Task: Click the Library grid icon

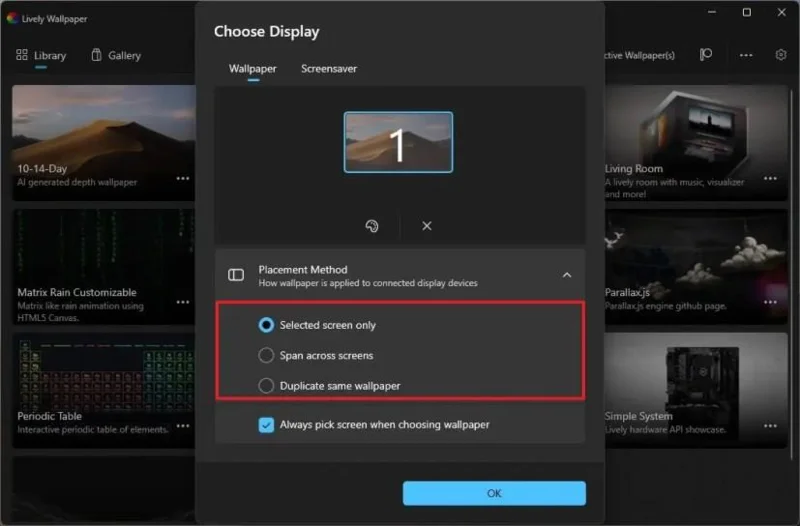Action: pyautogui.click(x=22, y=55)
